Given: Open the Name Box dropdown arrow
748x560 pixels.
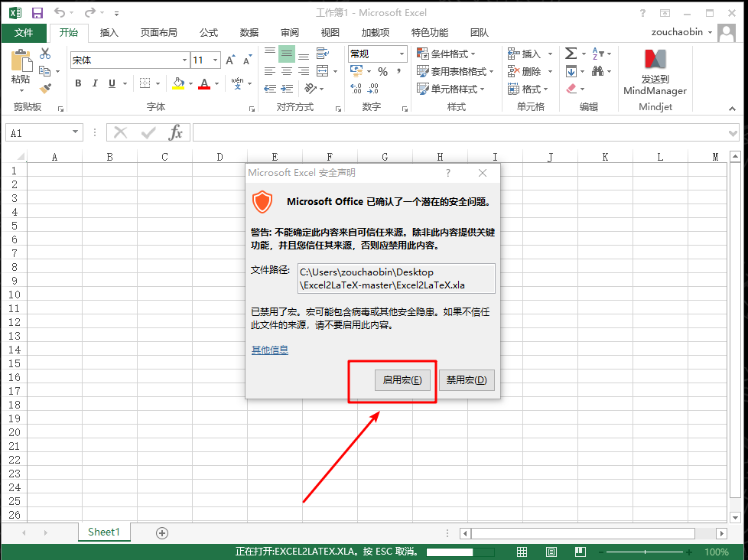Looking at the screenshot, I should 76,132.
